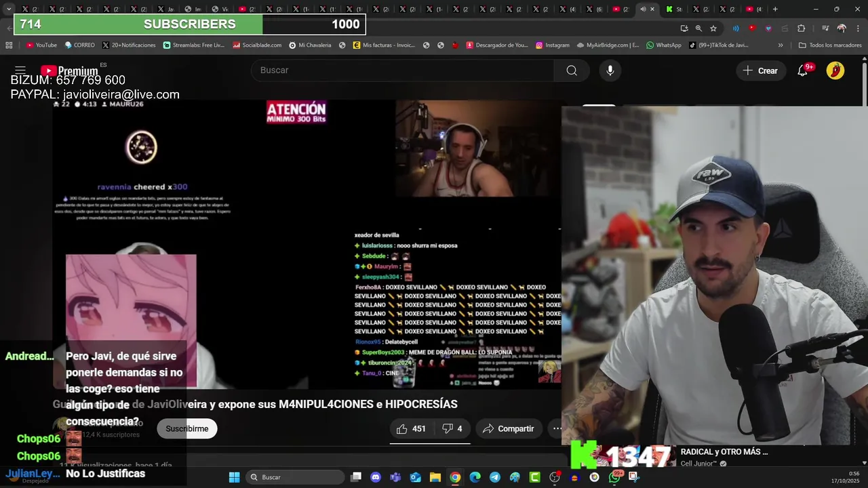Click the blue sound-wave extension icon
The image size is (868, 488).
point(736,28)
